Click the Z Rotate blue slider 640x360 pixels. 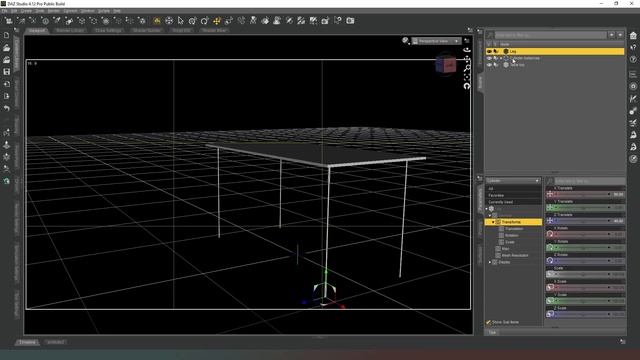coord(584,261)
